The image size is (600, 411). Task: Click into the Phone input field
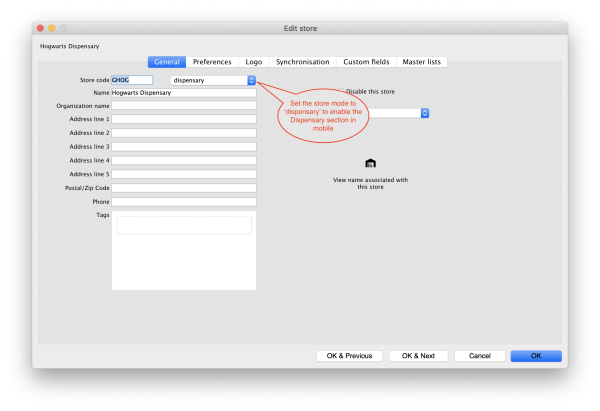tap(183, 201)
